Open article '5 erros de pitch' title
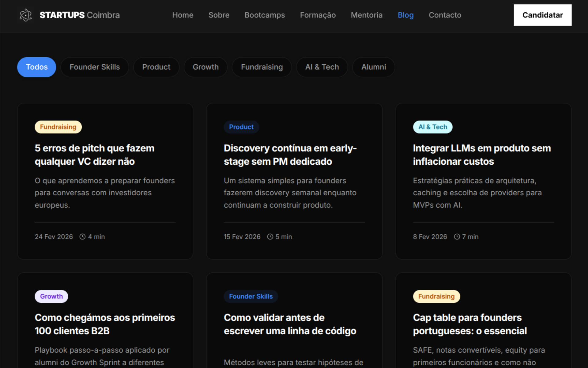The height and width of the screenshot is (368, 588). click(x=95, y=155)
